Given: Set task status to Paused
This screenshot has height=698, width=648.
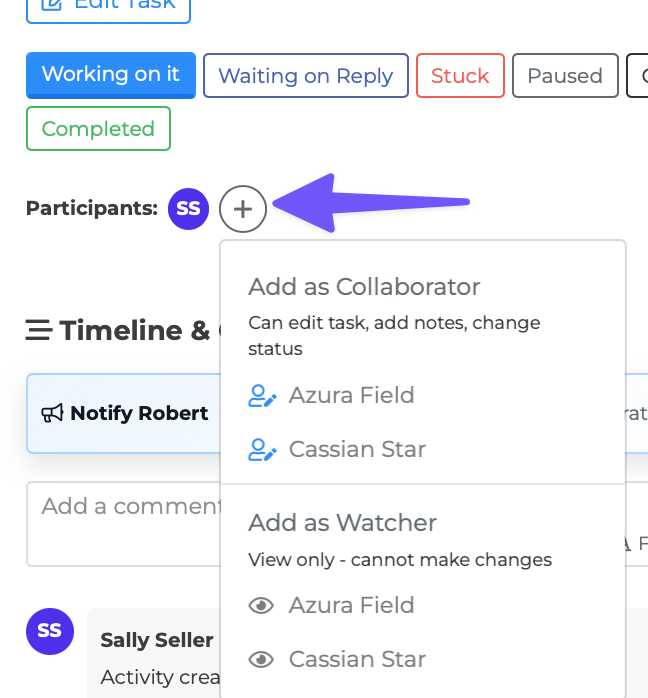Looking at the screenshot, I should click(x=565, y=76).
